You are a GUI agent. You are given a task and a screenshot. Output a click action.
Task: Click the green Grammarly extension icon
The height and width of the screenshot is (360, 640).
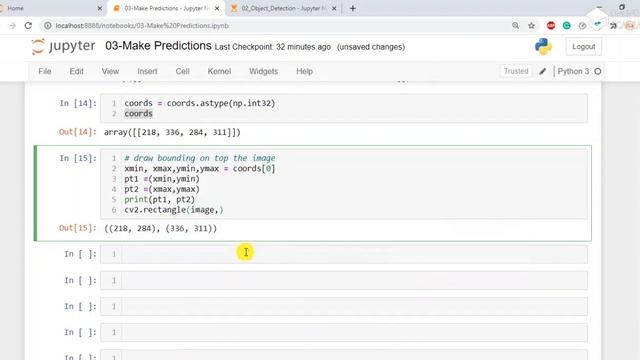pyautogui.click(x=567, y=25)
